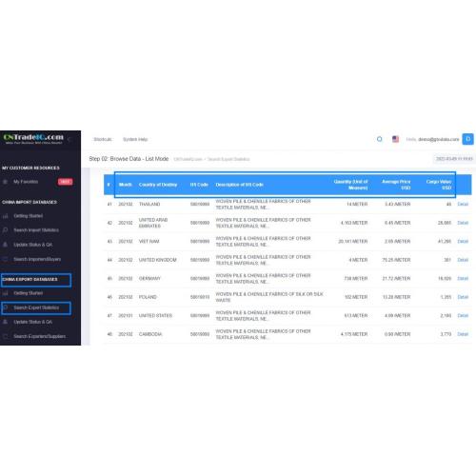Click the search magnifier icon in top bar
Screen dimensions: 476x476
(x=379, y=139)
